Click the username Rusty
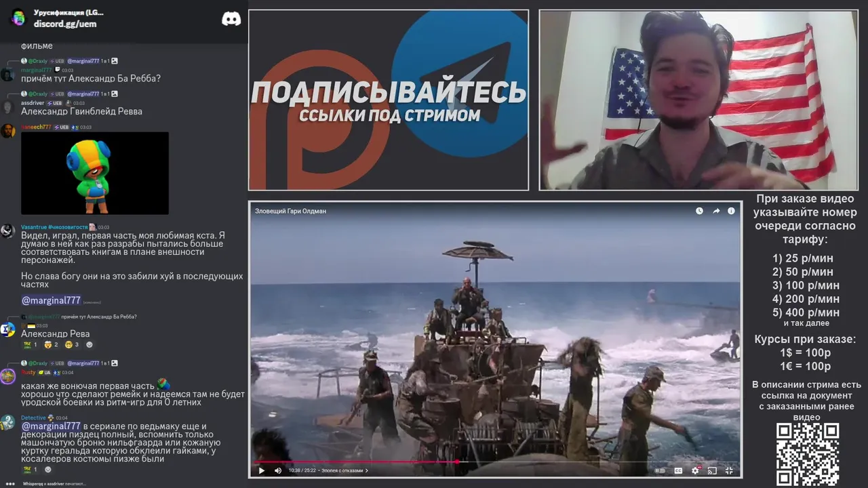The height and width of the screenshot is (488, 868). 28,372
